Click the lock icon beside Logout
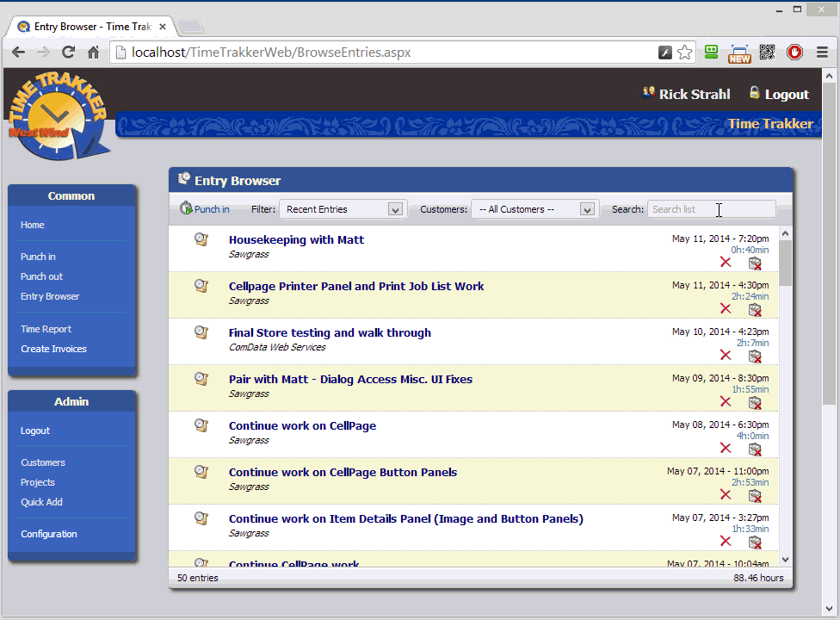Image resolution: width=840 pixels, height=620 pixels. pyautogui.click(x=753, y=93)
